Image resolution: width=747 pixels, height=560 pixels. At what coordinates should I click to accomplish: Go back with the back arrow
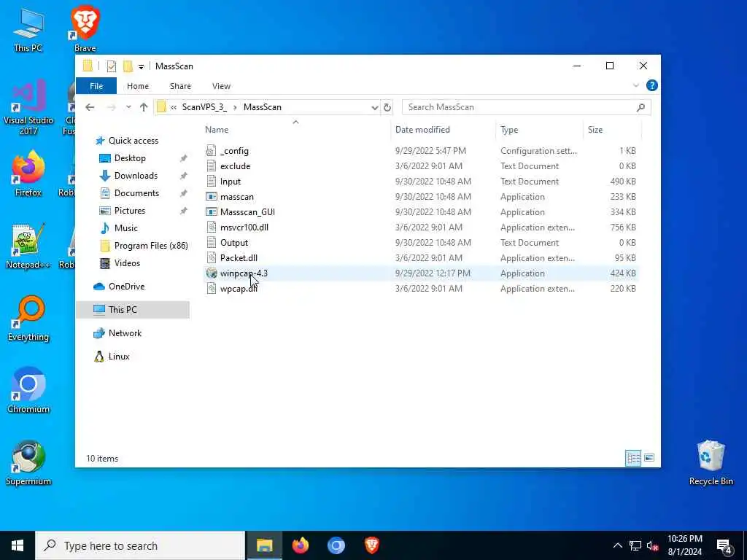point(90,108)
